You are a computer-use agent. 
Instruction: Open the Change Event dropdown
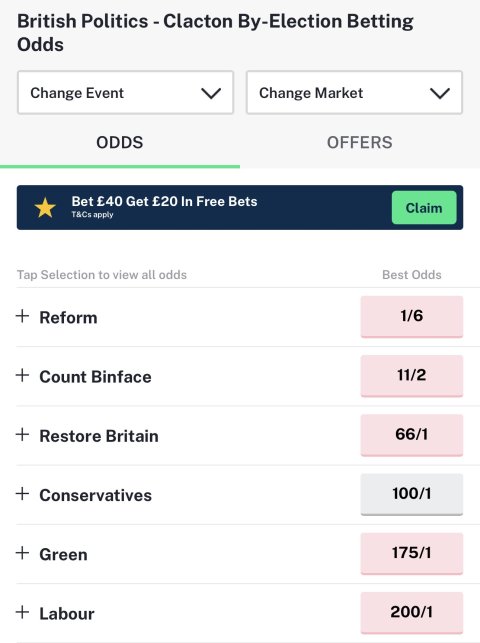click(x=125, y=93)
